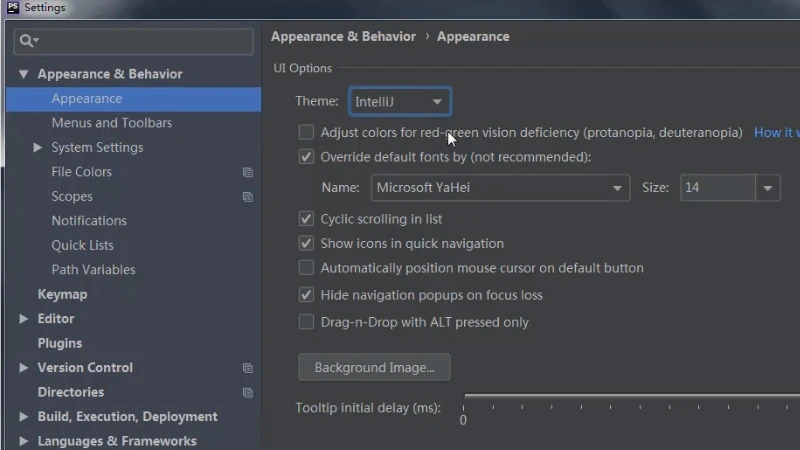Open the Keymap settings page

(62, 294)
